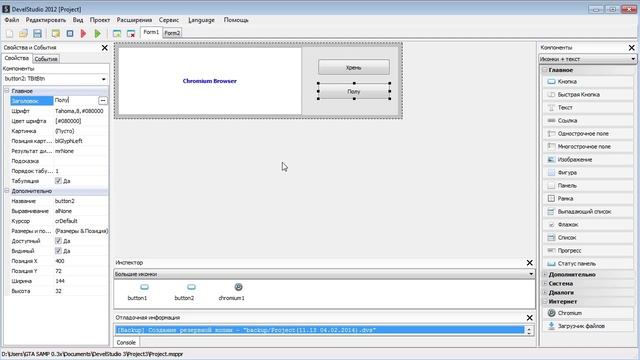640x360 pixels.
Task: Select the Попу button on the form
Action: coord(354,91)
